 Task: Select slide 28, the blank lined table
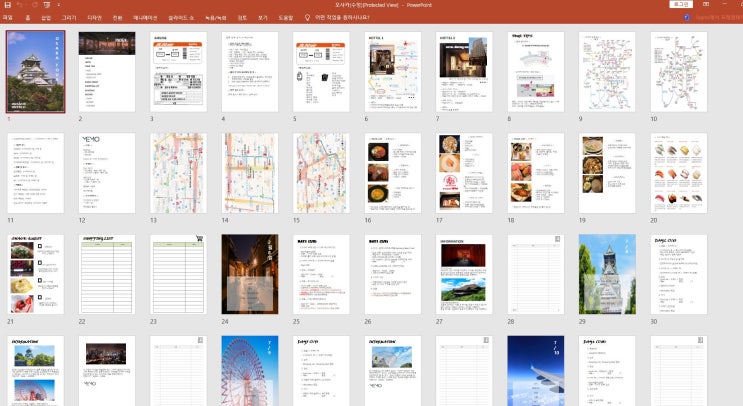[535, 274]
